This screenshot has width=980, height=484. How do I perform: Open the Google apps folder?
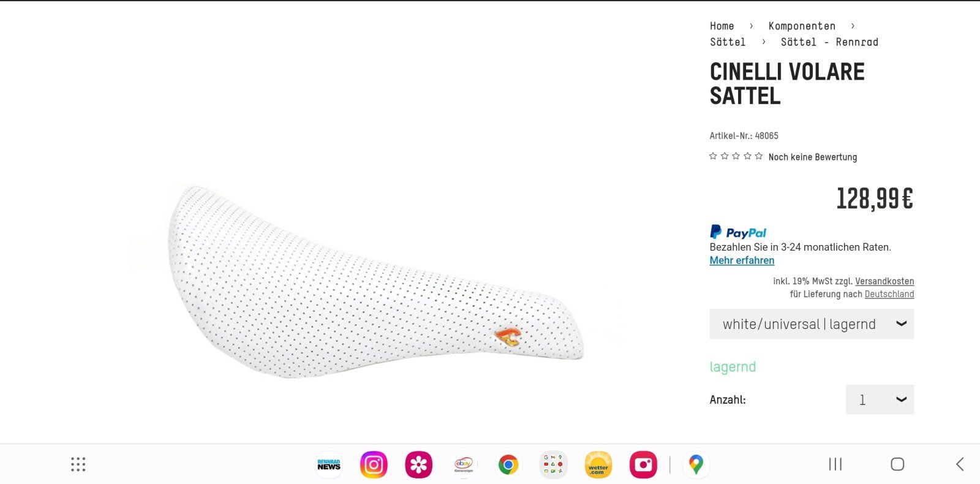pyautogui.click(x=553, y=465)
